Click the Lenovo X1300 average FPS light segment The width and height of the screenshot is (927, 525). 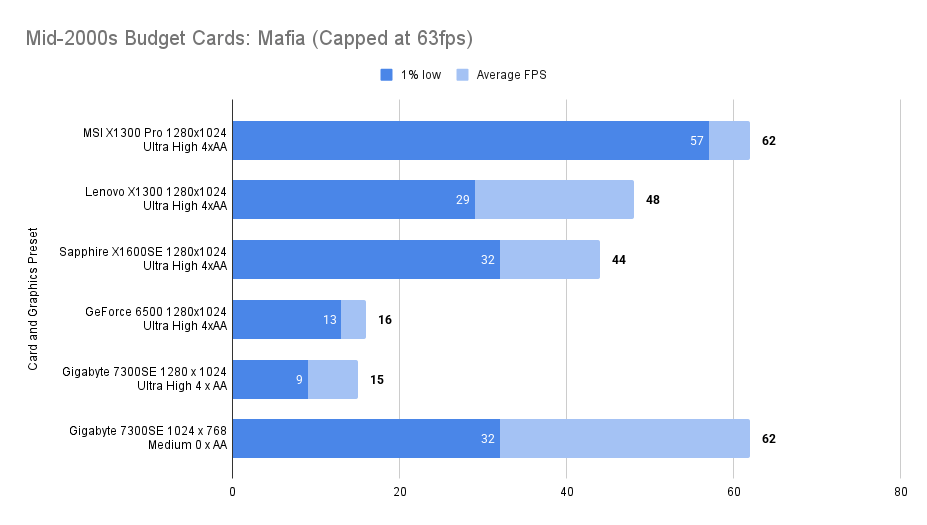pos(554,200)
